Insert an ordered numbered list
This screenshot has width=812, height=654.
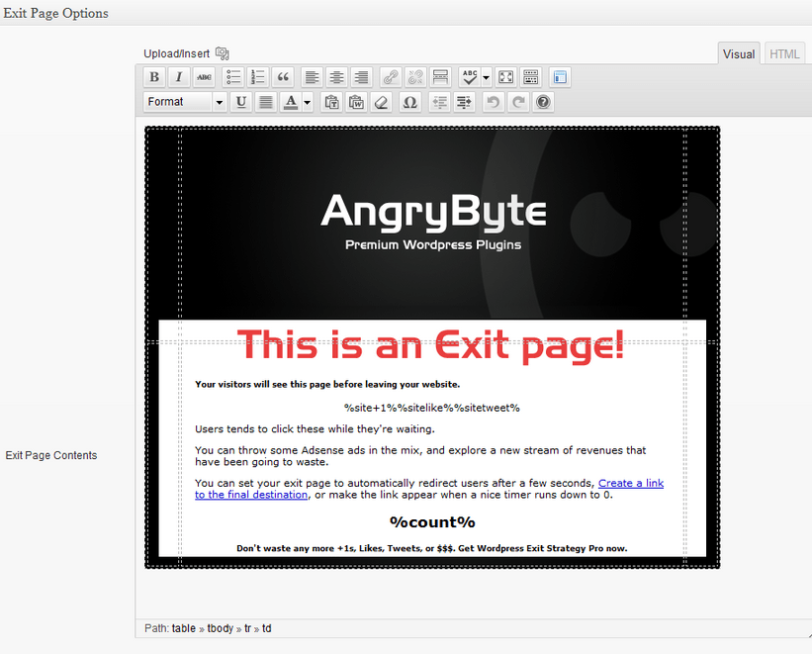pyautogui.click(x=258, y=77)
